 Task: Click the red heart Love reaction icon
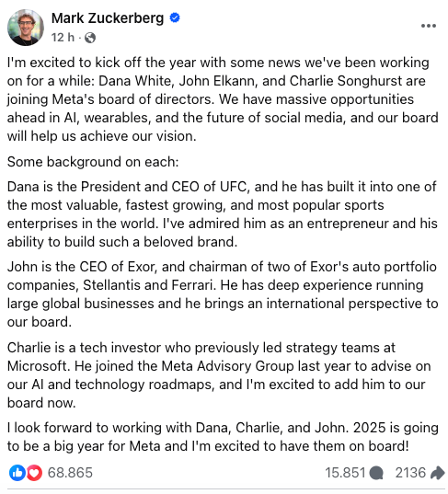(x=34, y=473)
